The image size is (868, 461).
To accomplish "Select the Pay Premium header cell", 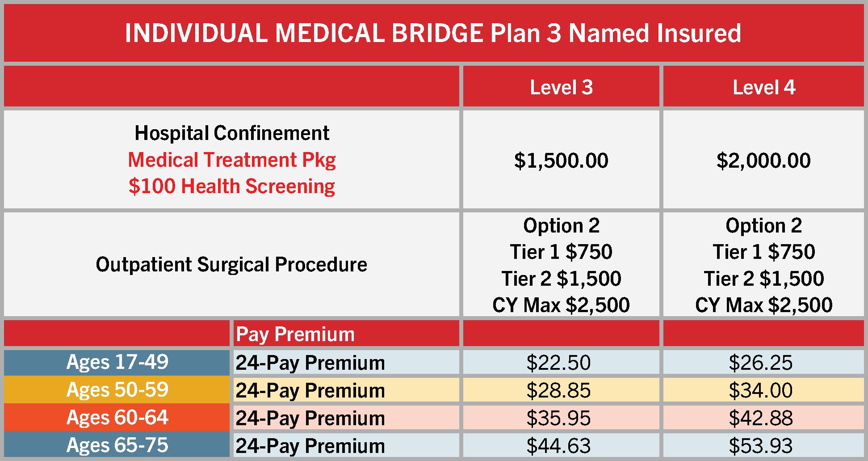I will point(346,334).
